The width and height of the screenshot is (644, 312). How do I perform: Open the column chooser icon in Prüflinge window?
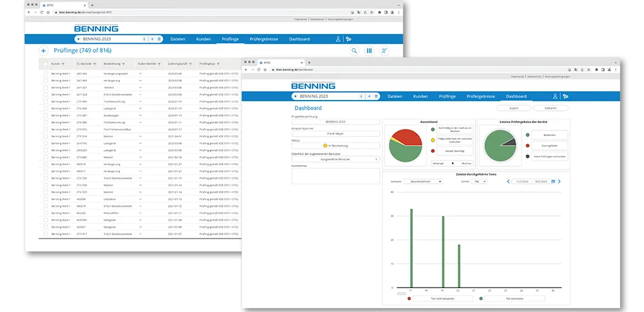[x=369, y=50]
